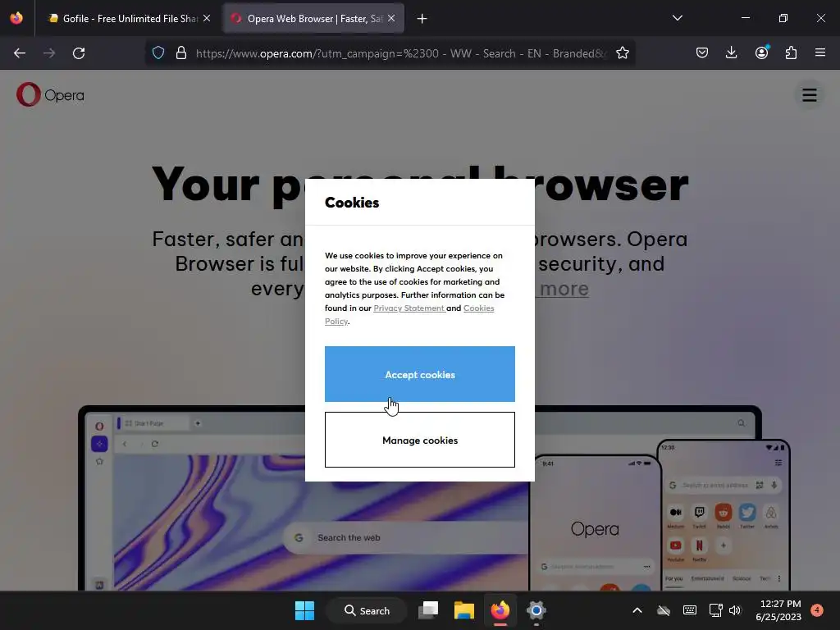Click the padlock site security icon

181,53
